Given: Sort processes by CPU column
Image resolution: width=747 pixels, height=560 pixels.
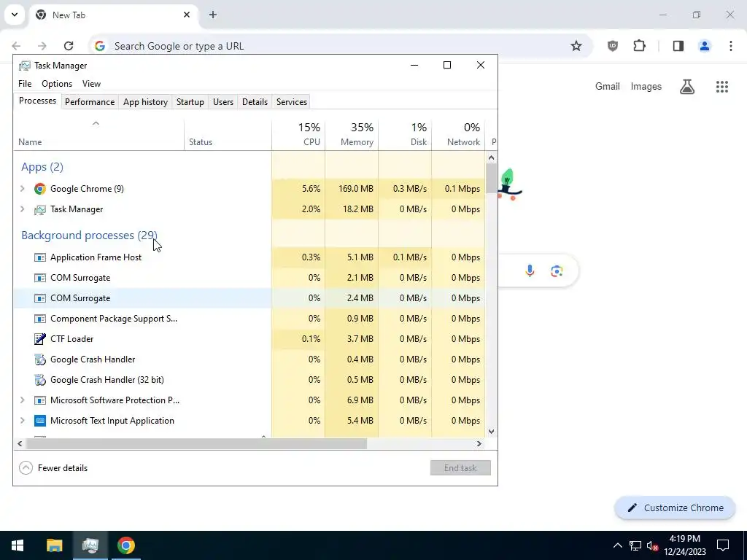Looking at the screenshot, I should tap(298, 135).
